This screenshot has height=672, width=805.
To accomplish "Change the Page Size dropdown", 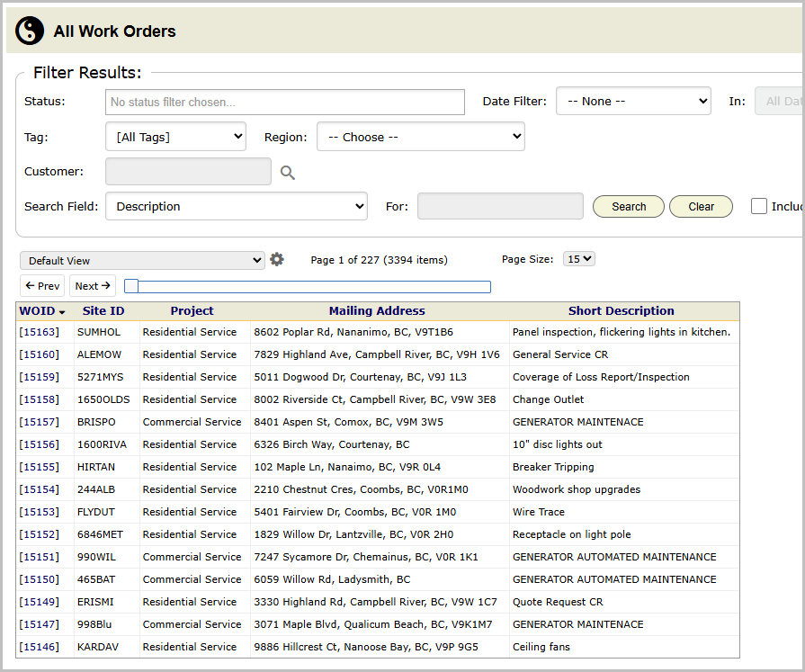I will [x=579, y=259].
